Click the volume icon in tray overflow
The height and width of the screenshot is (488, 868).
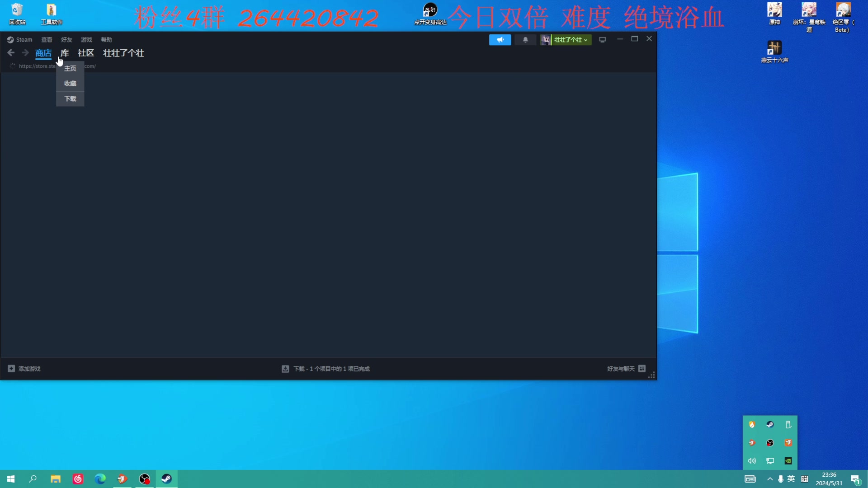(x=752, y=461)
